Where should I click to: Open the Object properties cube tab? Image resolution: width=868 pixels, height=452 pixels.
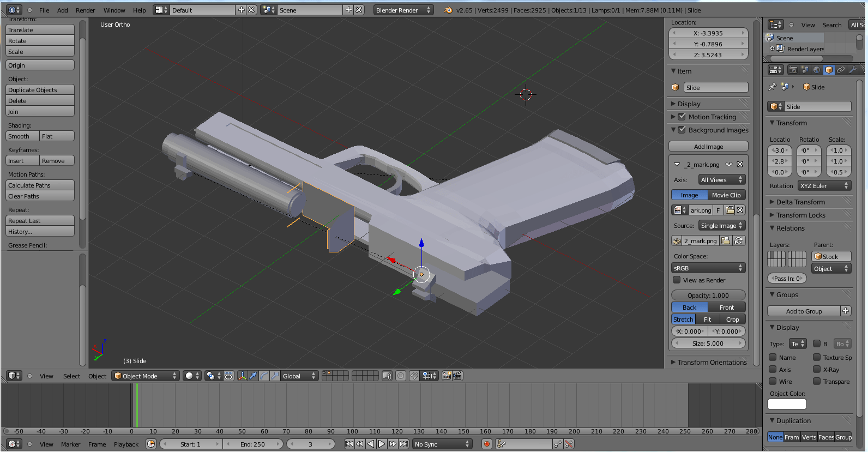click(x=829, y=70)
